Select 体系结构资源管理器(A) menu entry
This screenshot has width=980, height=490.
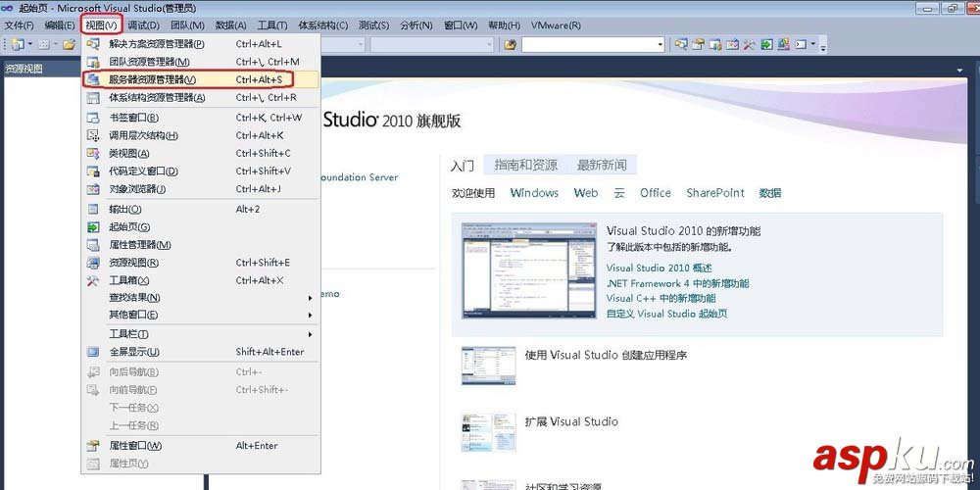click(201, 97)
